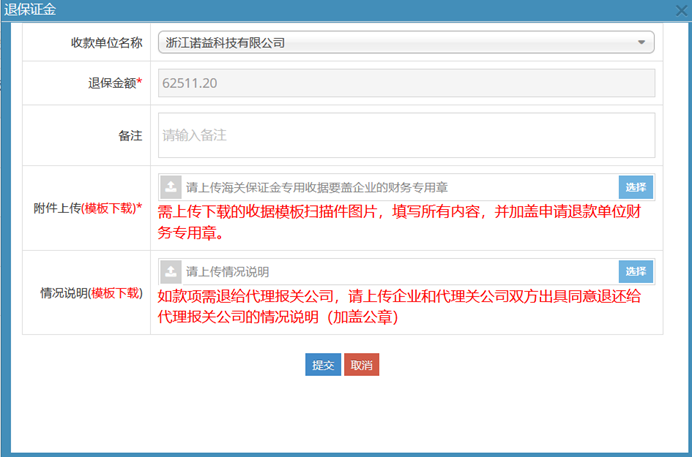The height and width of the screenshot is (457, 692).
Task: Click red note starting 如款项需退给代理报关公司
Action: click(x=399, y=307)
